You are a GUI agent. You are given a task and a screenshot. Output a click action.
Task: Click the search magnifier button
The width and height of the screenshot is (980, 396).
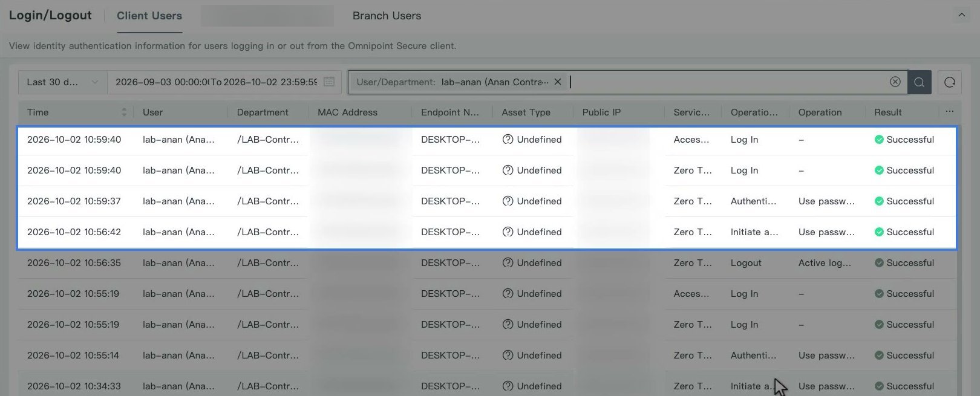tap(919, 82)
